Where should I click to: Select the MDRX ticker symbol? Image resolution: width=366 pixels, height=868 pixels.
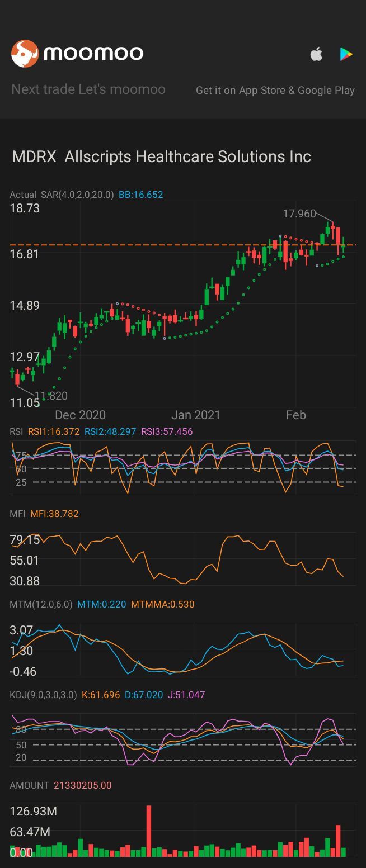tap(34, 156)
